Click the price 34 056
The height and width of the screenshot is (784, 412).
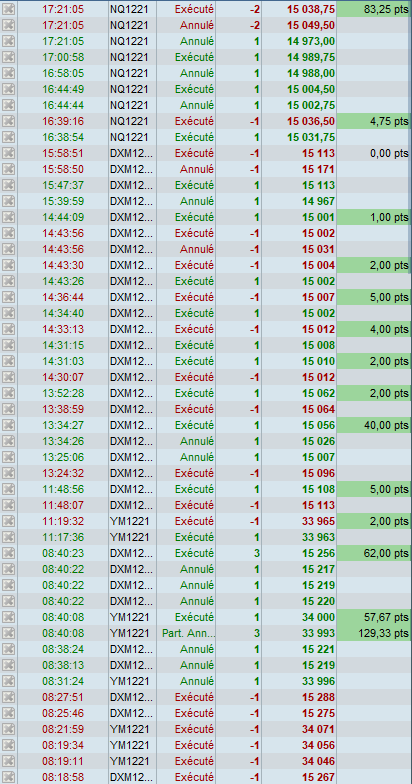[x=318, y=745]
